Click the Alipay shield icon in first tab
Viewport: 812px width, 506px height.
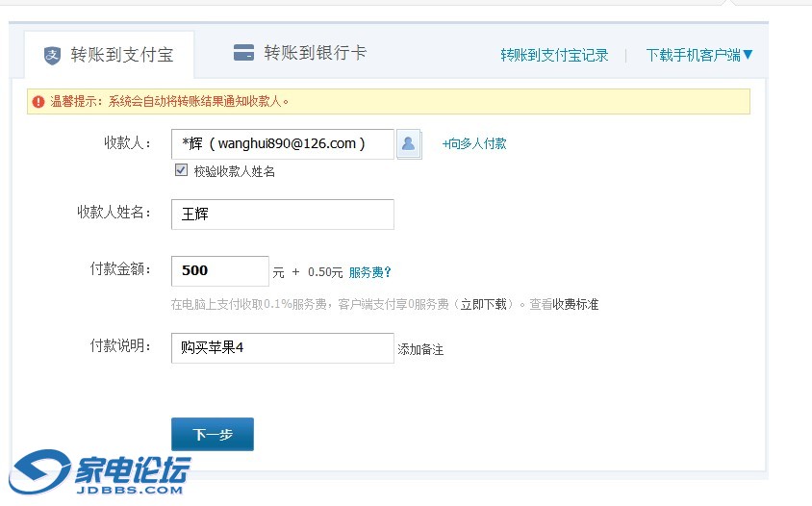(x=52, y=55)
